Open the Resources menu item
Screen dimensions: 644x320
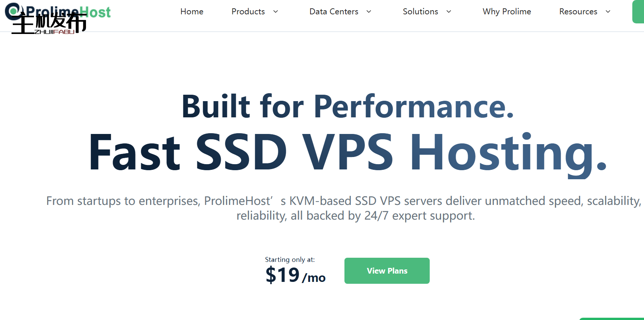(x=578, y=12)
